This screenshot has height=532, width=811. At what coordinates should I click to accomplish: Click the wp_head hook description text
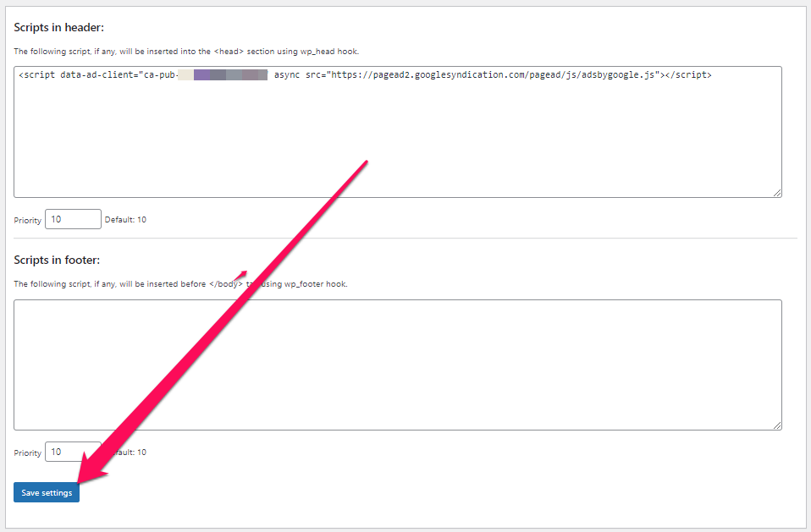pos(186,51)
